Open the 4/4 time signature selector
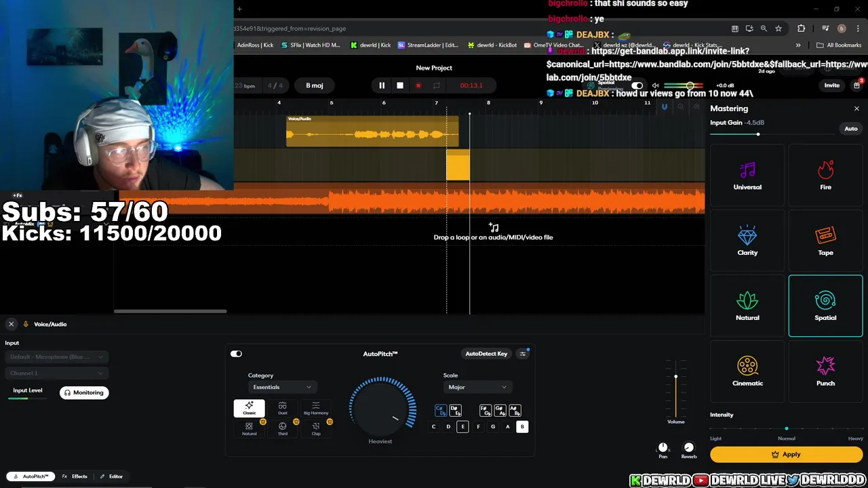The image size is (868, 488). [275, 85]
